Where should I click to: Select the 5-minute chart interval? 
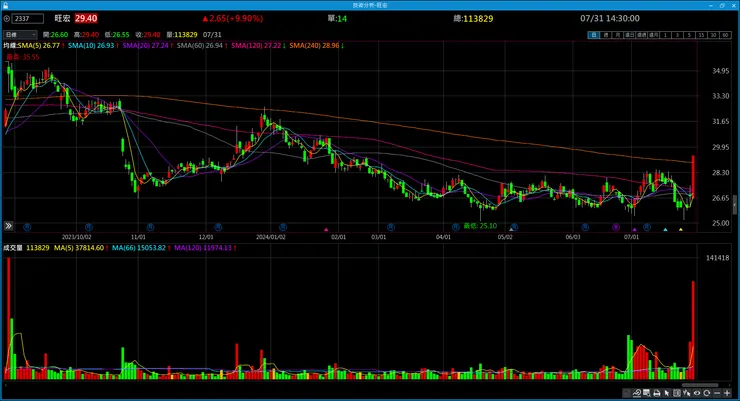pyautogui.click(x=690, y=35)
